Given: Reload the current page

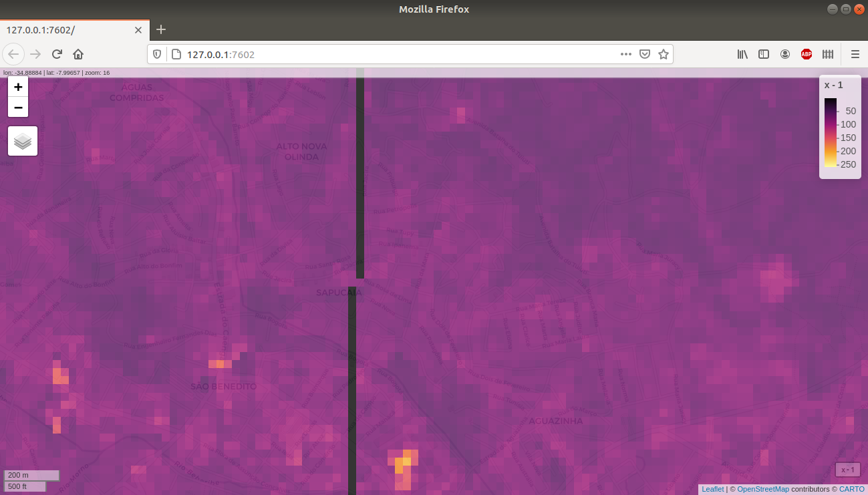Looking at the screenshot, I should click(x=57, y=54).
